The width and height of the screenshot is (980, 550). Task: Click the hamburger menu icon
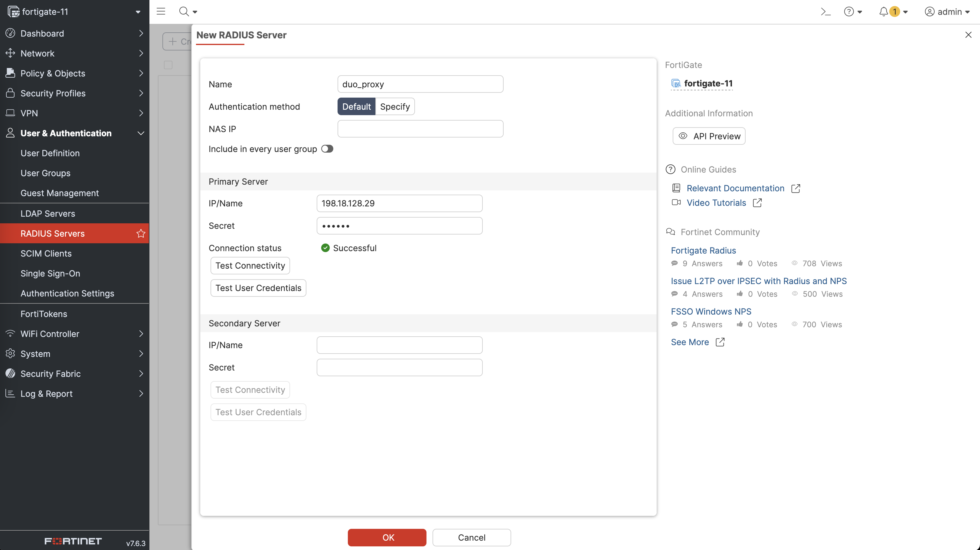point(161,11)
